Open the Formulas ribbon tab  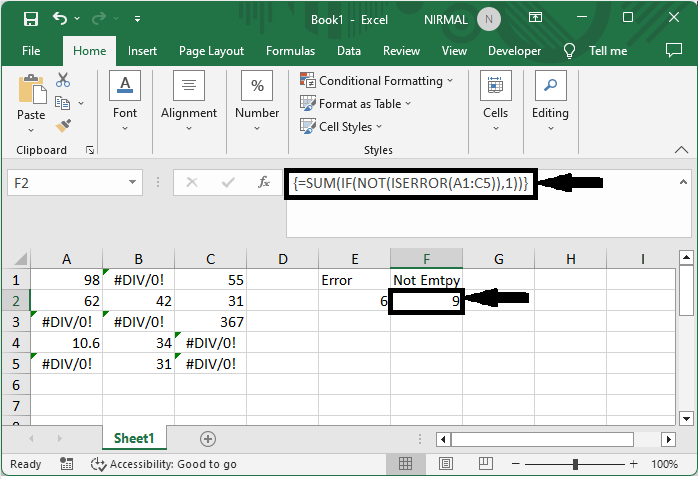tap(290, 51)
